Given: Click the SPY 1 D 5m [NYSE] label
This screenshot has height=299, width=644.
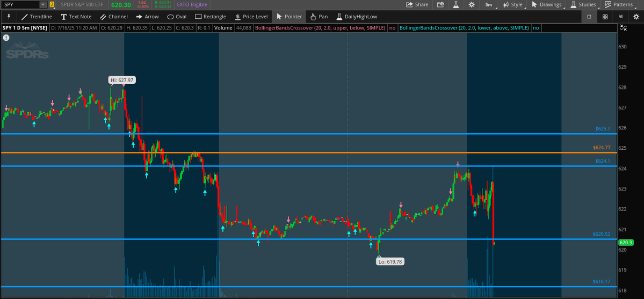Looking at the screenshot, I should pyautogui.click(x=25, y=28).
